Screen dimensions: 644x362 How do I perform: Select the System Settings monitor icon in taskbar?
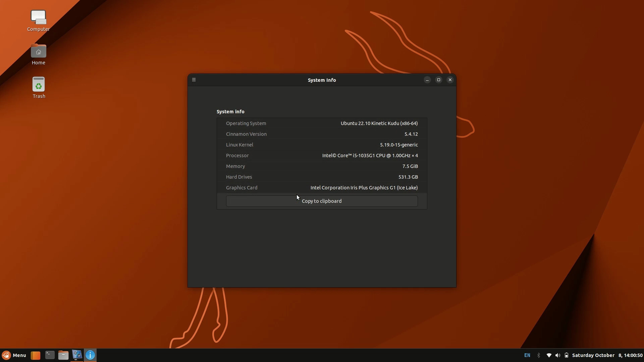tap(77, 355)
